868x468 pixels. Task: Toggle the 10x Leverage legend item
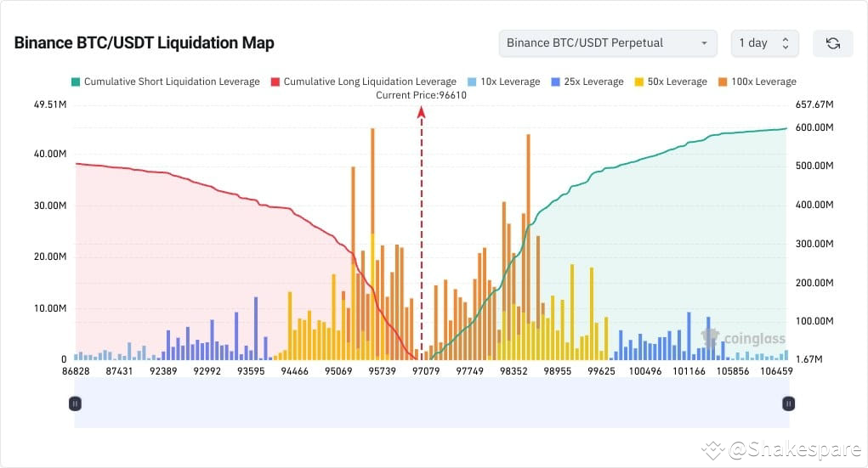click(504, 82)
